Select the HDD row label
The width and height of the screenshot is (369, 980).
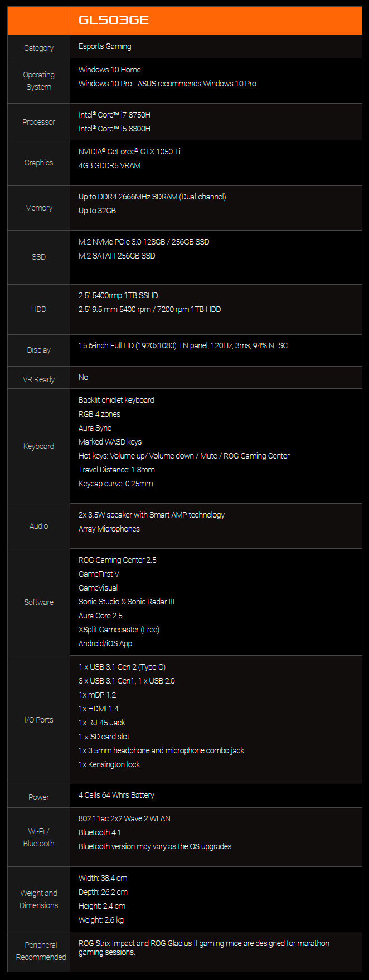38,309
